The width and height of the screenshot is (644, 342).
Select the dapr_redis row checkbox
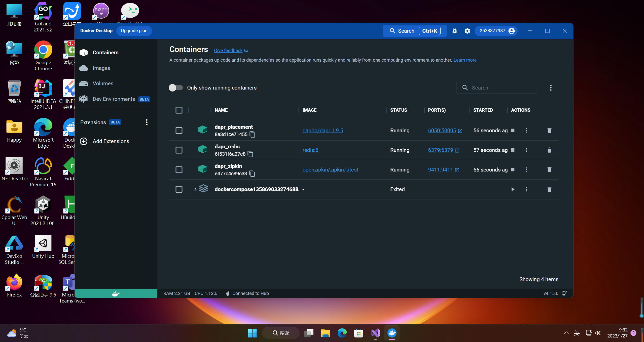(179, 150)
